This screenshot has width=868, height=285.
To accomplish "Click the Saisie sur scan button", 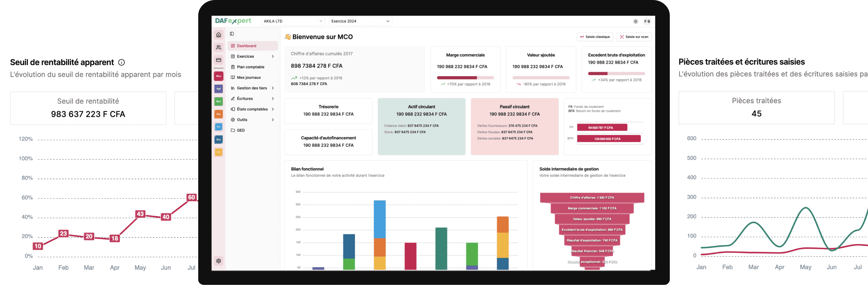I will (634, 37).
